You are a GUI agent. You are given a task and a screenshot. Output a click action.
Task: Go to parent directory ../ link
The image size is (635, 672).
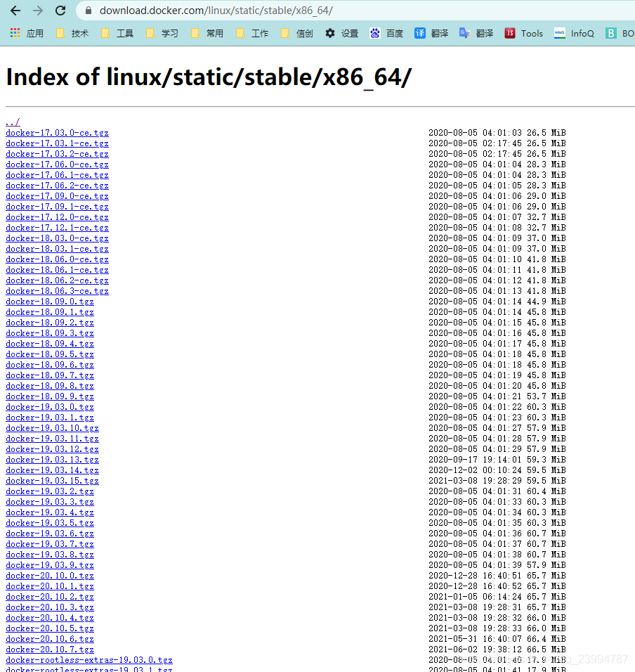tap(13, 122)
